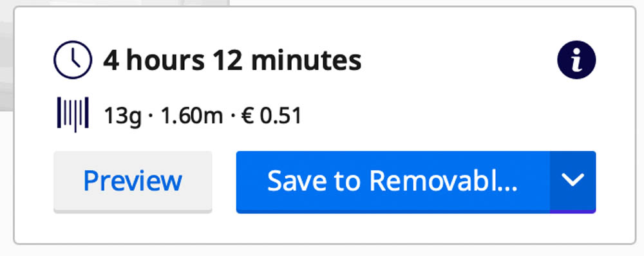644x256 pixels.
Task: Show time breakdown via the i icon
Action: click(x=576, y=59)
